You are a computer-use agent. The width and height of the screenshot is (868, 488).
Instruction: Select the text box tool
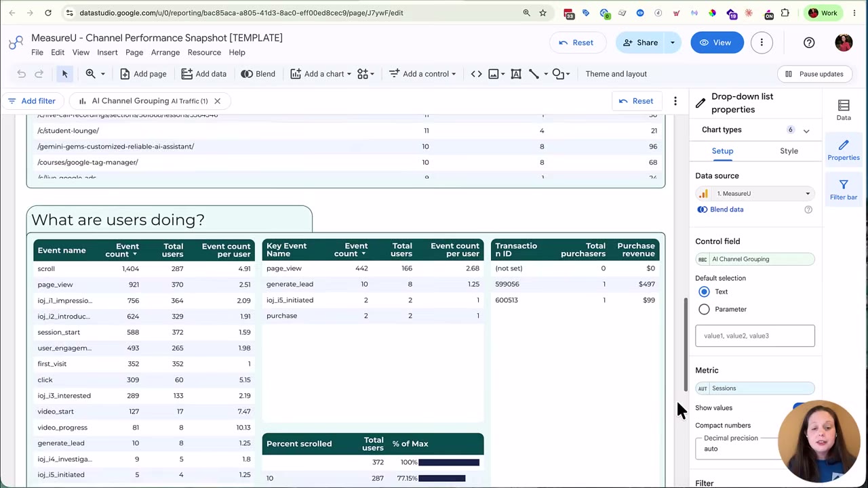pos(516,74)
